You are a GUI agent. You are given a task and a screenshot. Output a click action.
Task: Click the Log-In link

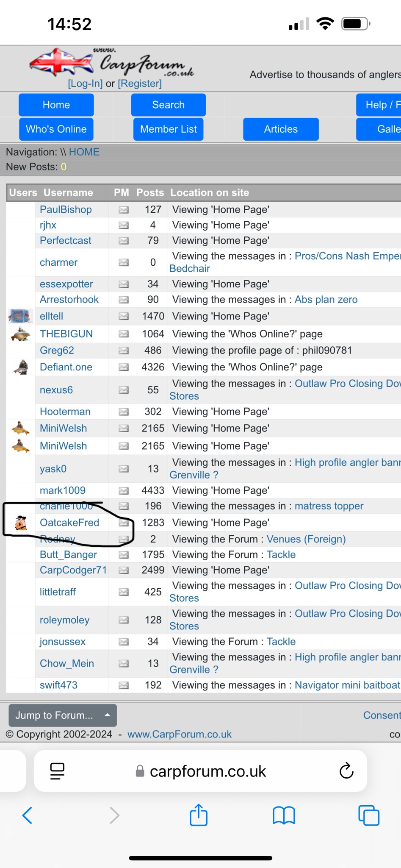[85, 83]
